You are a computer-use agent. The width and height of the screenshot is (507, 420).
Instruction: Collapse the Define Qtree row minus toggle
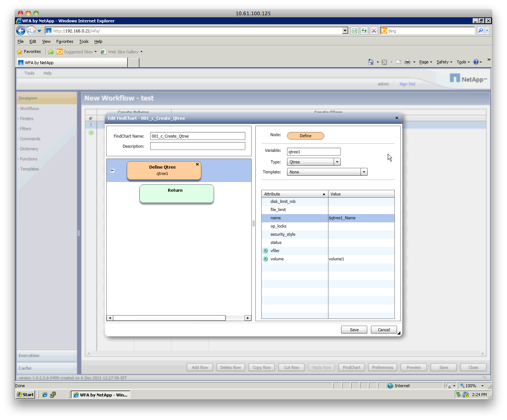tap(112, 170)
